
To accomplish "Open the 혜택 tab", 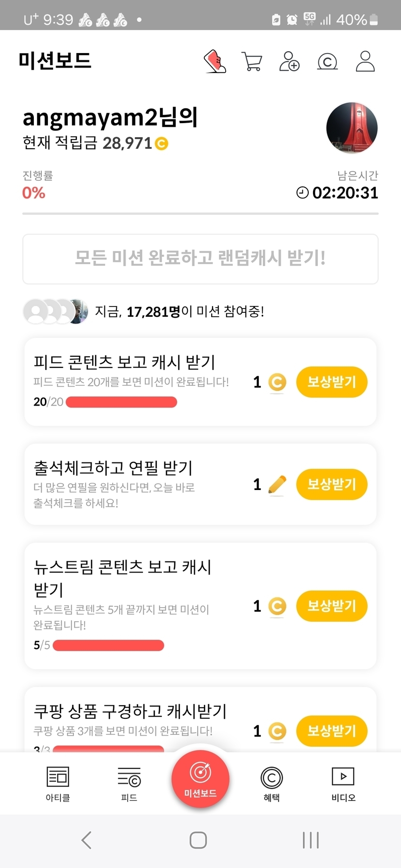I will 272,784.
